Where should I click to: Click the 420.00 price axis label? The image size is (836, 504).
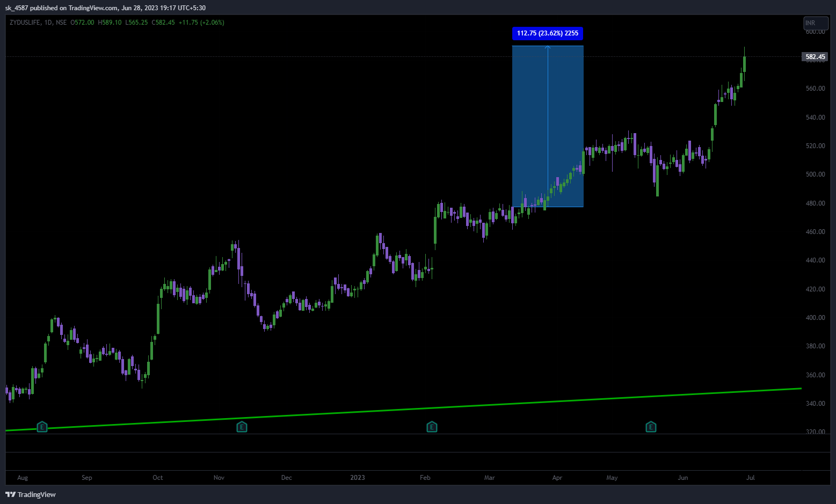pos(815,289)
